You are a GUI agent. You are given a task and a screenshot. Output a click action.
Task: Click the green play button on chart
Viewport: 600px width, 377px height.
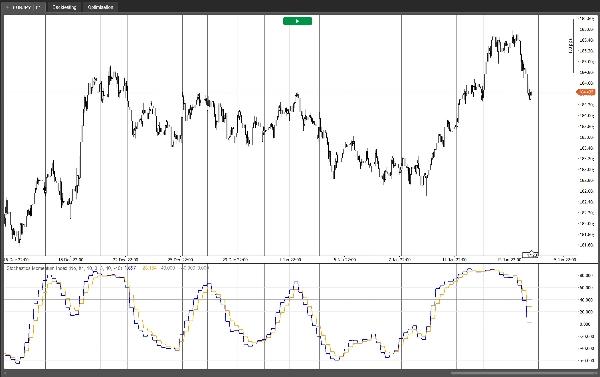(x=297, y=21)
